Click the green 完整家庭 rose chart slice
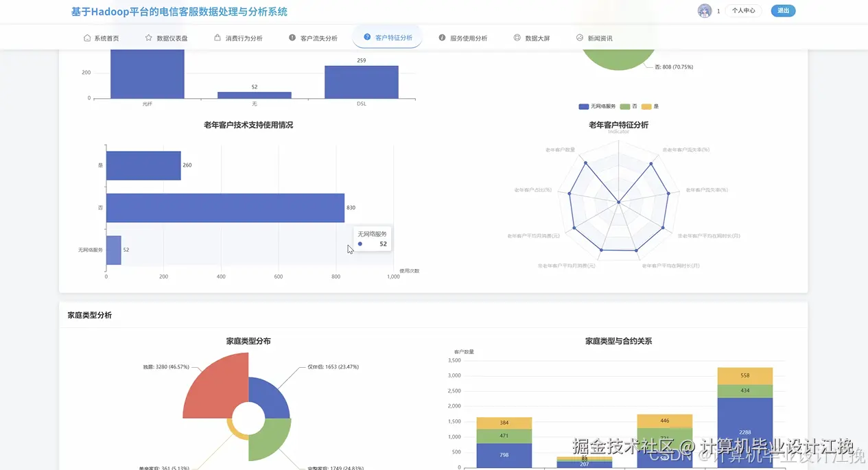This screenshot has height=470, width=868. [269, 440]
